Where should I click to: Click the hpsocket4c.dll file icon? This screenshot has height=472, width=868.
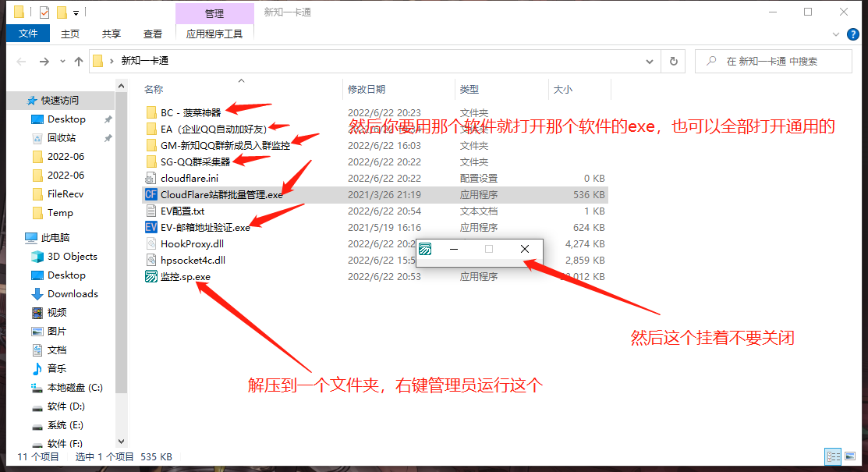pos(151,260)
